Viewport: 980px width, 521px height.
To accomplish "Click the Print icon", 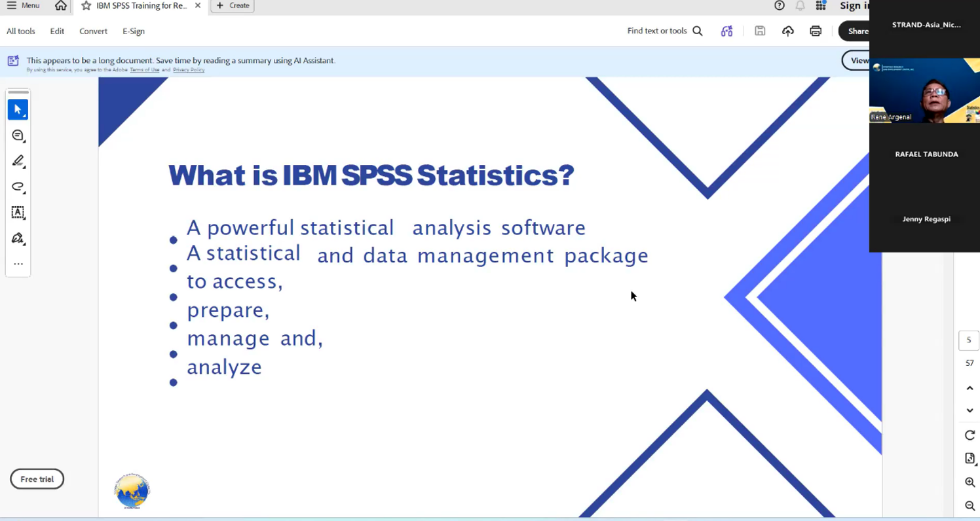I will (816, 31).
